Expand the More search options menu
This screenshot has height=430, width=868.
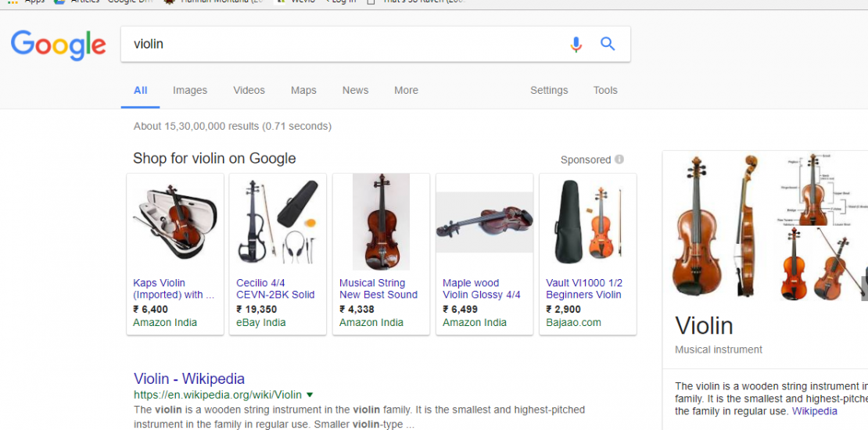click(x=406, y=91)
